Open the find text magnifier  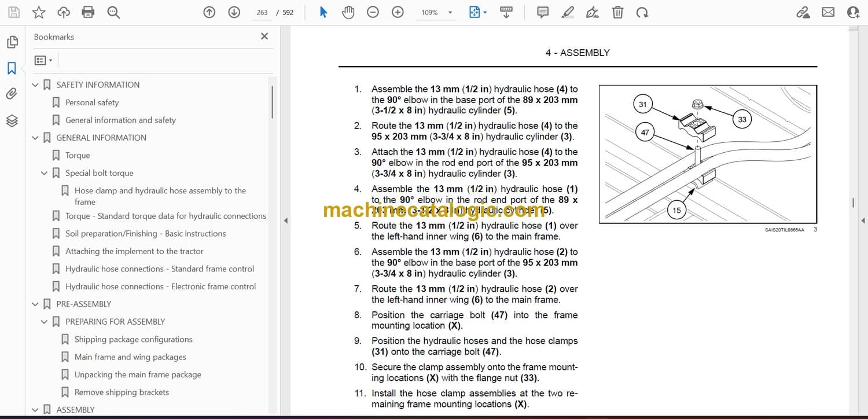[x=113, y=12]
